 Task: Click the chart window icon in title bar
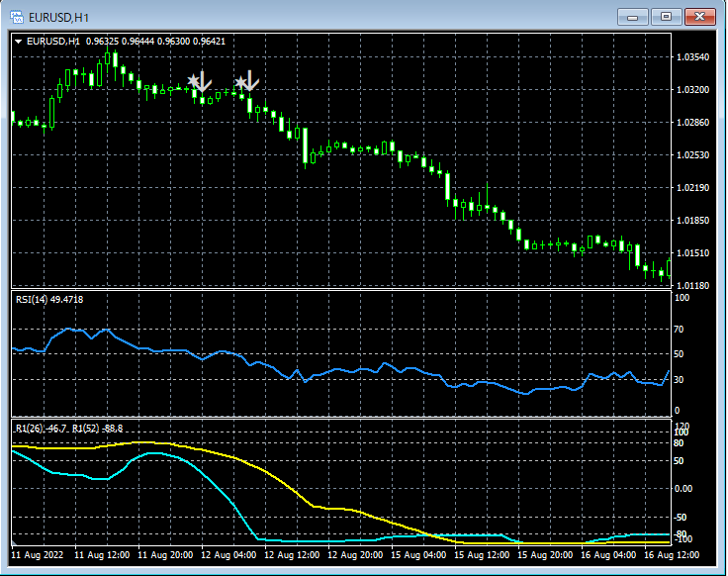pos(17,16)
